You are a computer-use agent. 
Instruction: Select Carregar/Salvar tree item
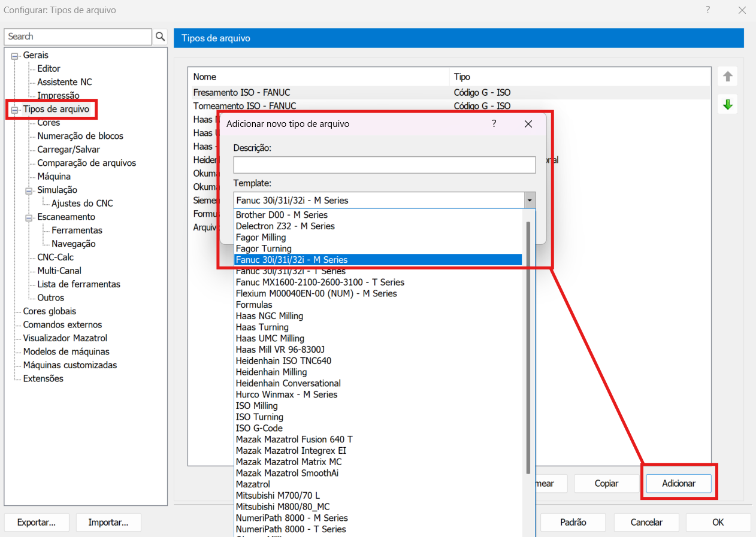69,150
